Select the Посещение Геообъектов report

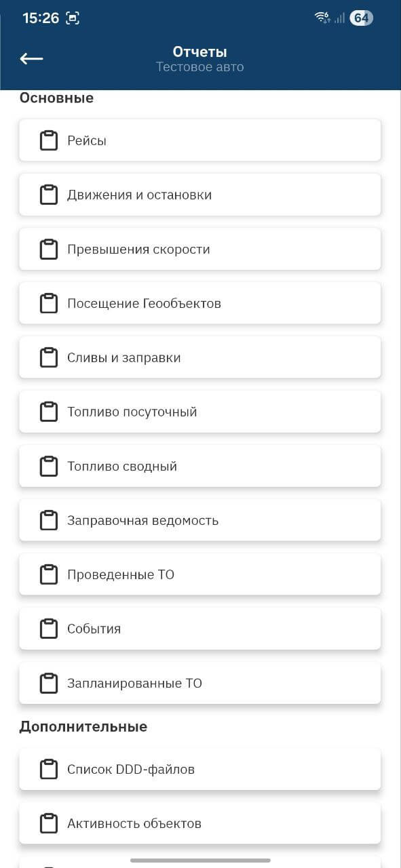(x=200, y=303)
